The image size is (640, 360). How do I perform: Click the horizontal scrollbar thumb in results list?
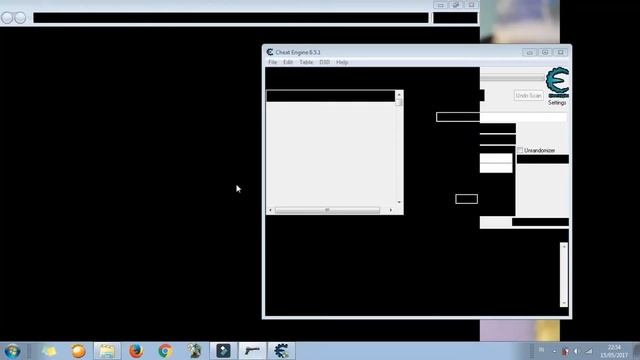tap(327, 210)
